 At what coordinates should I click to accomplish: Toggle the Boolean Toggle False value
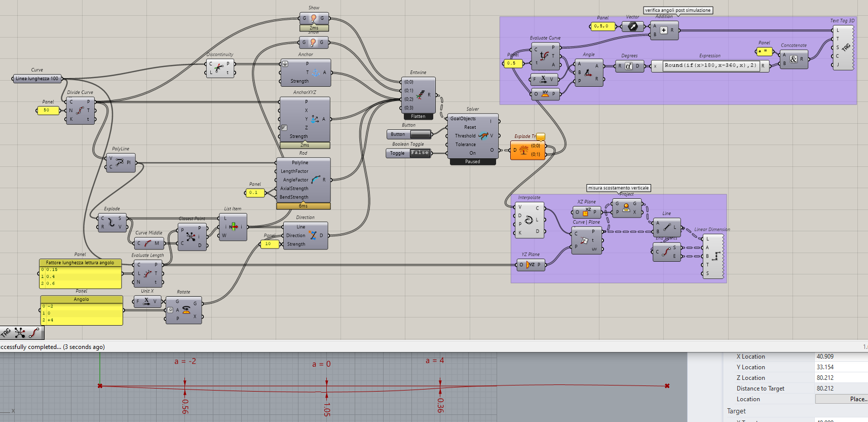tap(420, 153)
